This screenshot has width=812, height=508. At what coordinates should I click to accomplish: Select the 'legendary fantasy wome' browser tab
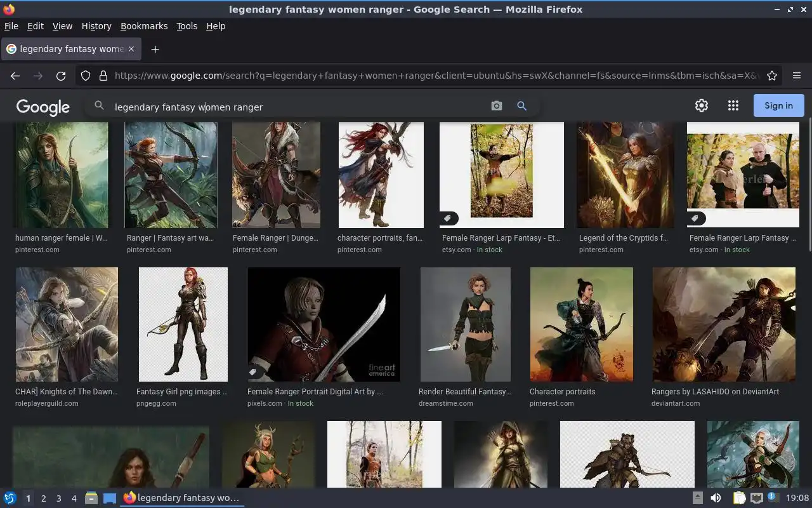(x=71, y=49)
